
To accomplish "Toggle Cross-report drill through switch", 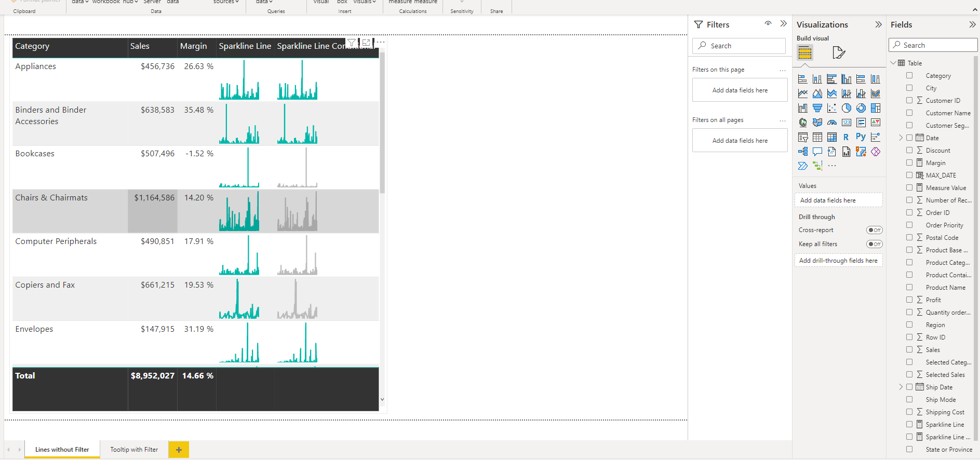I will click(x=875, y=230).
